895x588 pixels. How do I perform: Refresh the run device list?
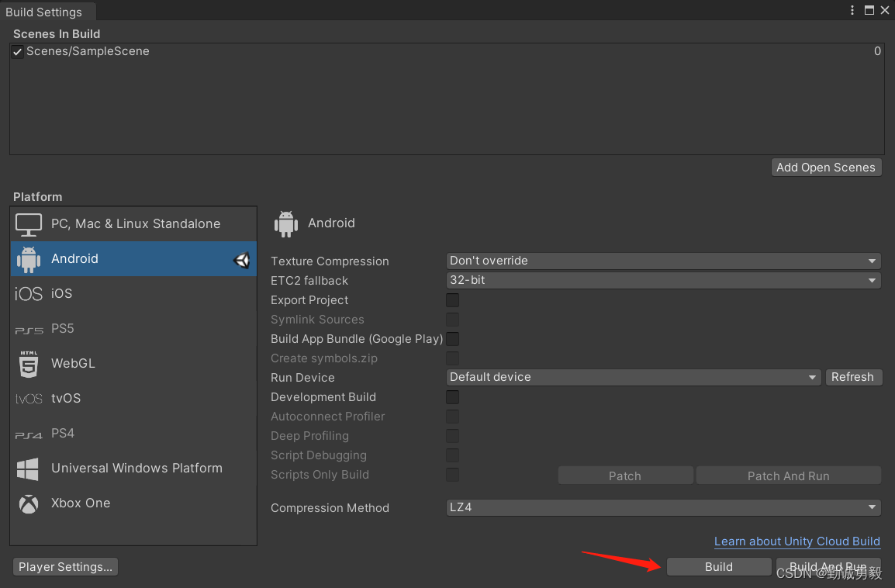tap(853, 377)
